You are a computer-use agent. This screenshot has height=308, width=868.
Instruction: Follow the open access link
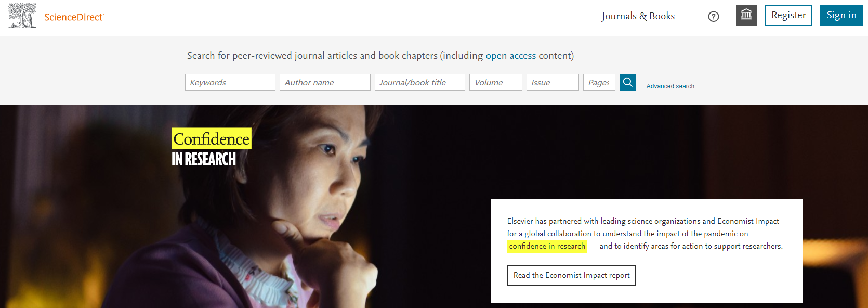pos(510,56)
